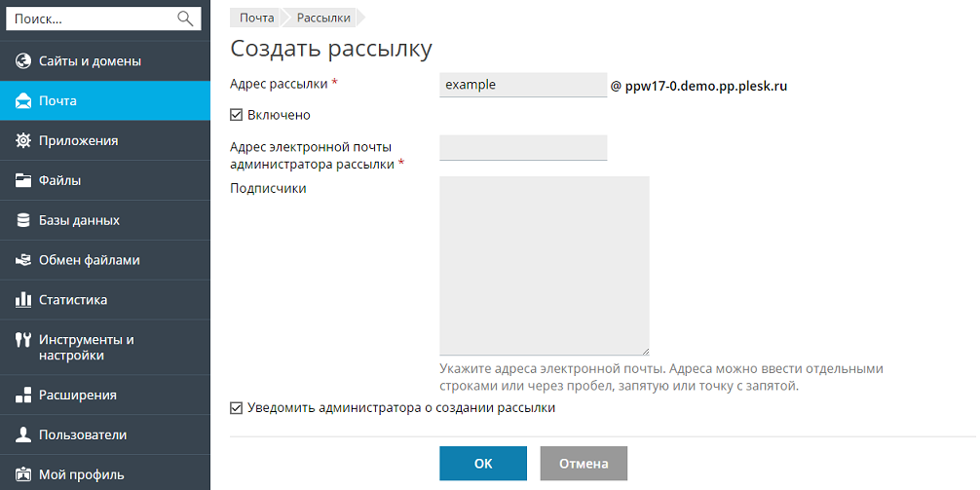Click the Отмена button
This screenshot has height=490, width=980.
(x=584, y=464)
